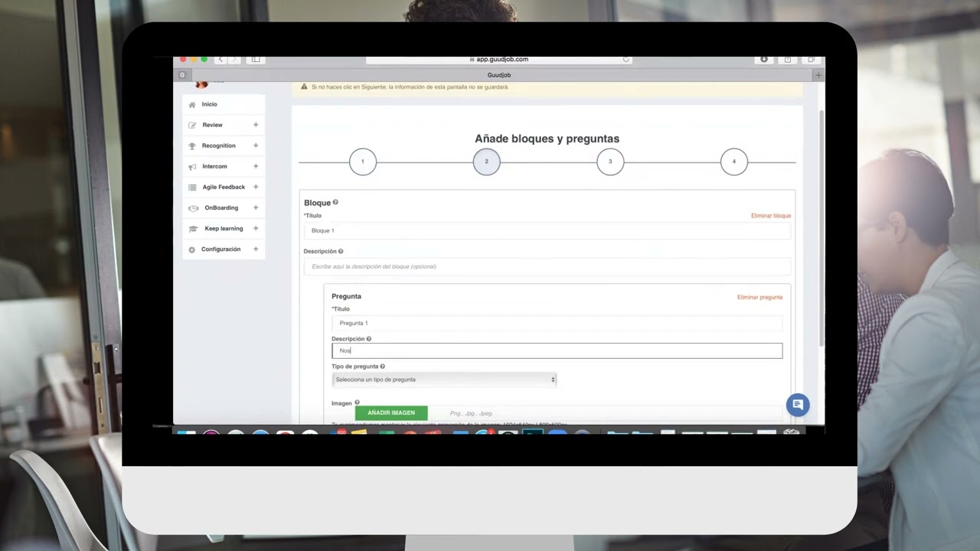
Task: Toggle Safari sidebar button
Action: coord(256,59)
